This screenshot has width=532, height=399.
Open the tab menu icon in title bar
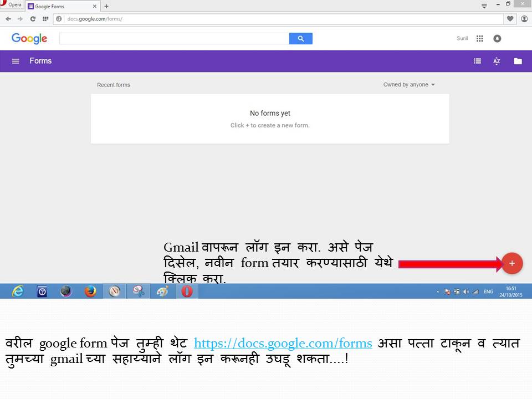(x=484, y=6)
